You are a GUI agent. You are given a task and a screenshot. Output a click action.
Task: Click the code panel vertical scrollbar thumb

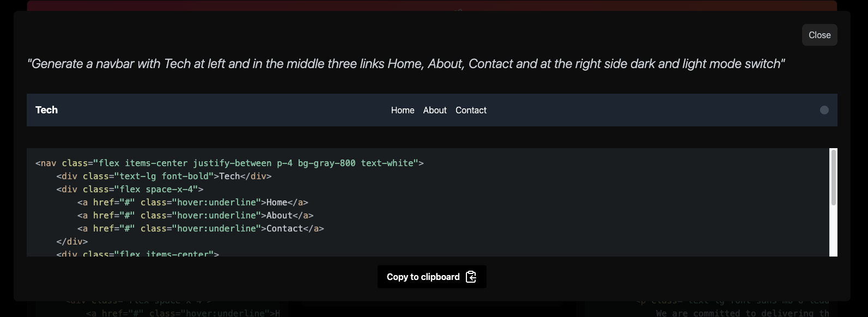[x=833, y=178]
